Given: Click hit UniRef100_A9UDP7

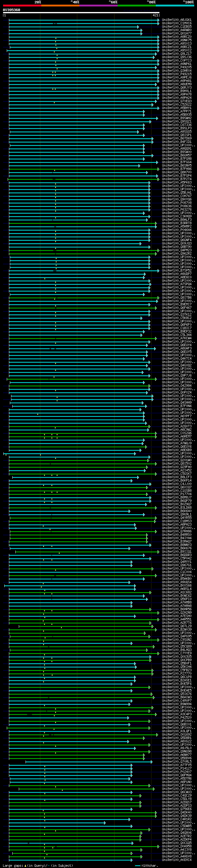Looking at the screenshot, I should pyautogui.click(x=177, y=274).
